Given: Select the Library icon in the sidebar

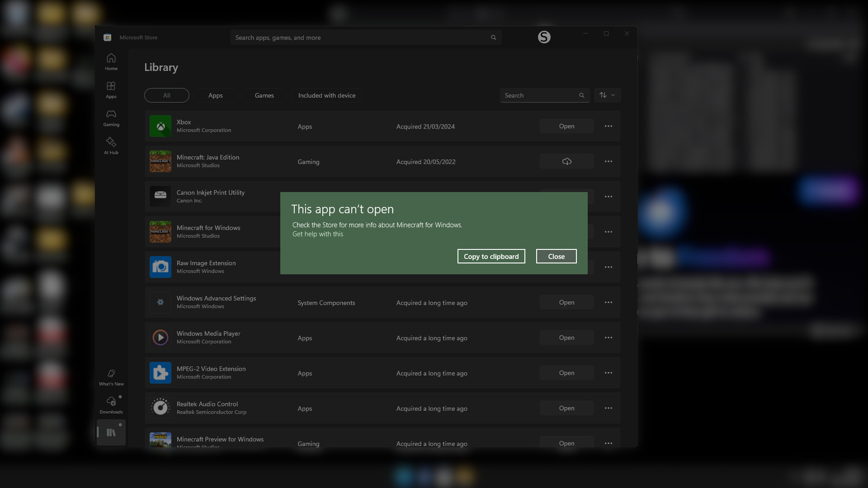Looking at the screenshot, I should click(111, 432).
